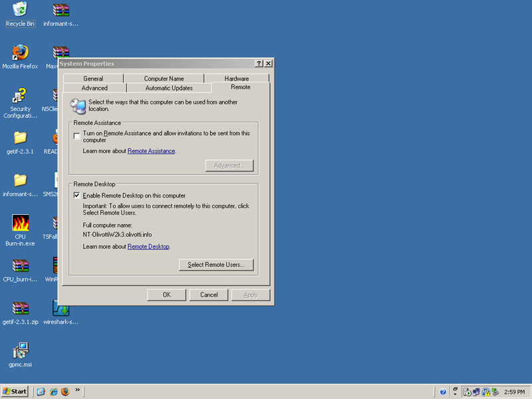Image resolution: width=532 pixels, height=399 pixels.
Task: Click the question mark help button in titlebar
Action: 259,63
